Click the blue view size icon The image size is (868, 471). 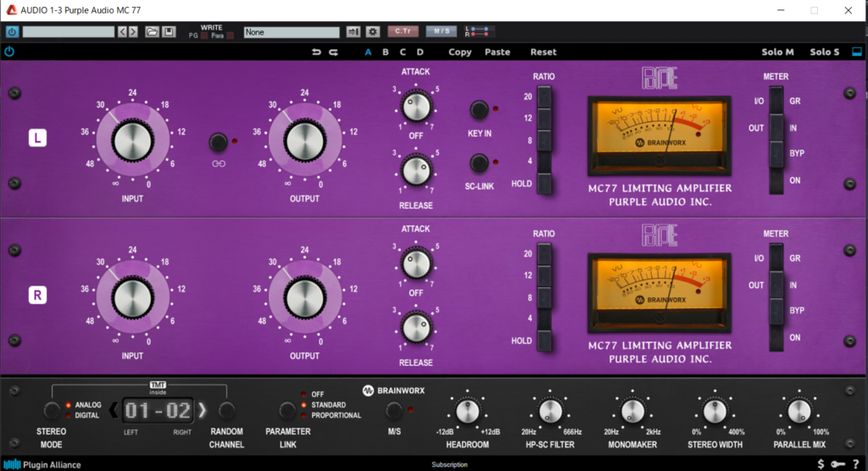(856, 52)
